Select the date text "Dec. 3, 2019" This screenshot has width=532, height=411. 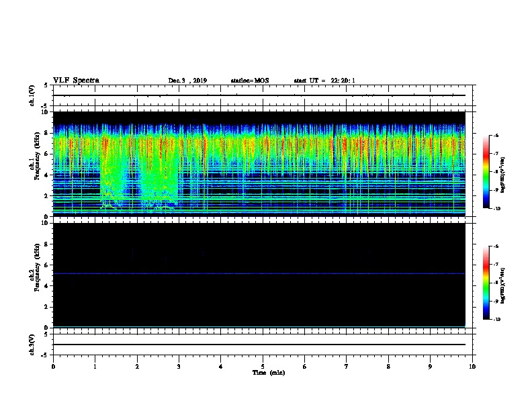coord(187,81)
